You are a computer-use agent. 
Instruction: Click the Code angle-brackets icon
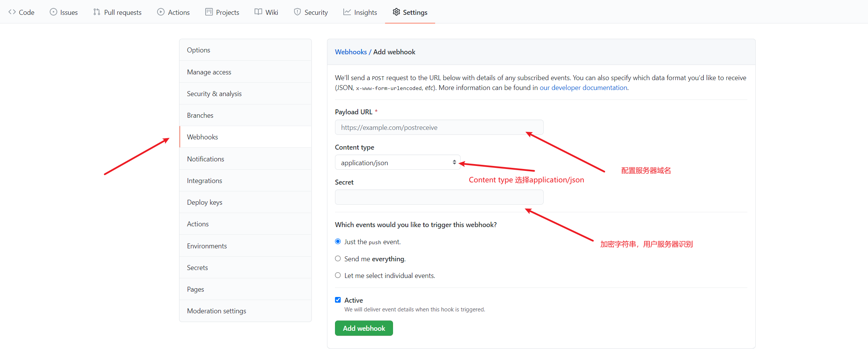(12, 12)
